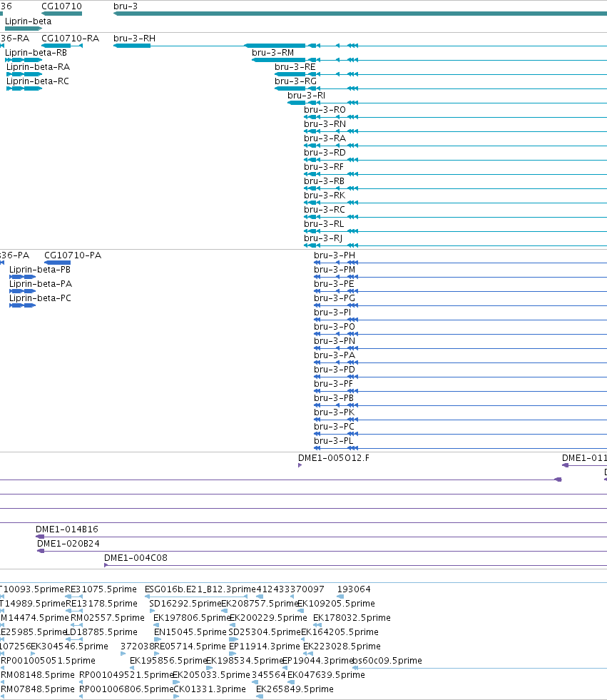The width and height of the screenshot is (607, 700).
Task: Select transcript bru-3-RA
Action: (x=325, y=138)
